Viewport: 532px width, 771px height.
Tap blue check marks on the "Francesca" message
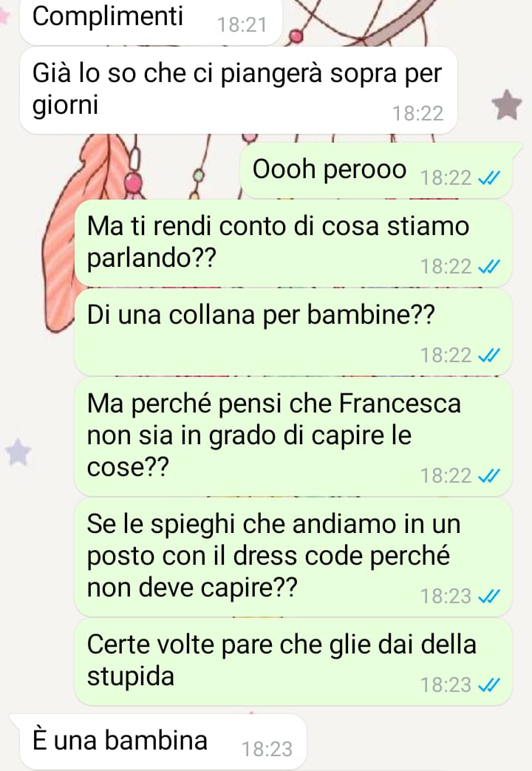click(489, 475)
